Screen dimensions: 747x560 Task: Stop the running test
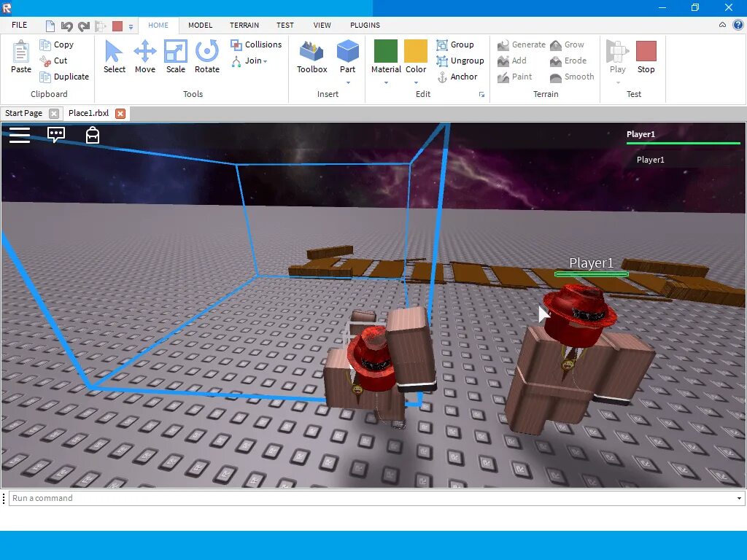pyautogui.click(x=646, y=57)
